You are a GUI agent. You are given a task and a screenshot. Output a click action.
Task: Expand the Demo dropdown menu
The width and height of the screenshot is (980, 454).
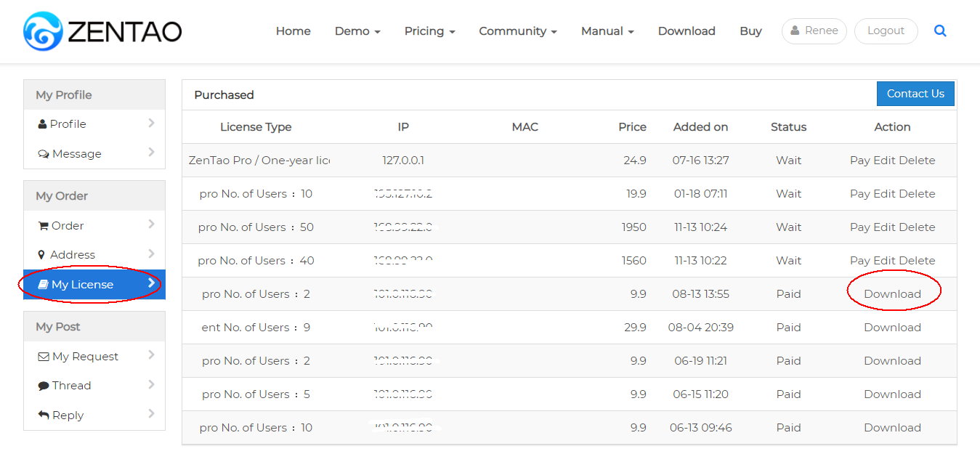(x=357, y=31)
